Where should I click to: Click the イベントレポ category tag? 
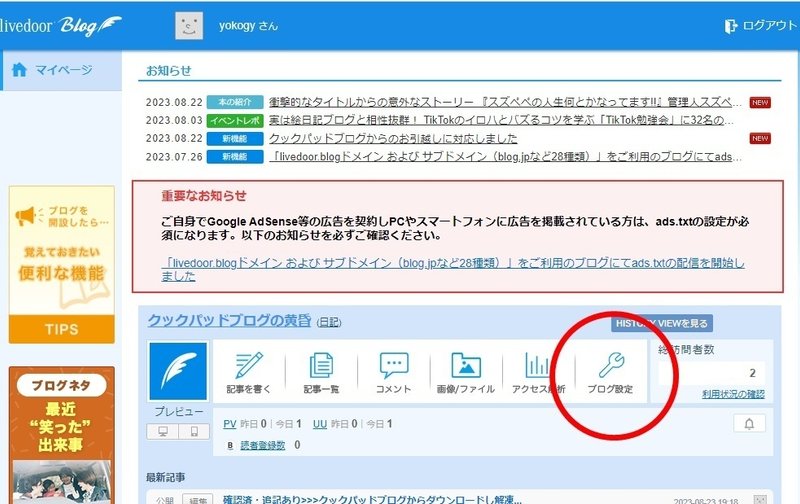point(235,120)
